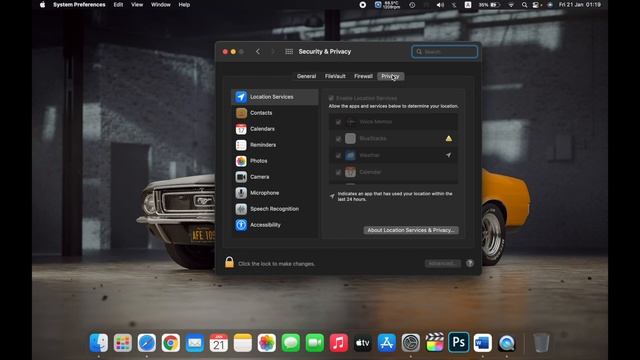640x360 pixels.
Task: Click the padlock to unlock changes
Action: (229, 262)
